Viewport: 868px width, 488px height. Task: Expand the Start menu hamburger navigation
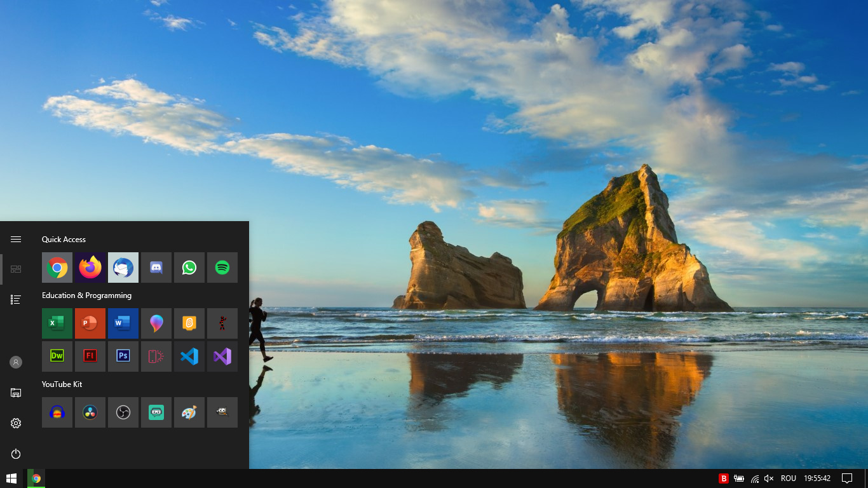coord(16,239)
